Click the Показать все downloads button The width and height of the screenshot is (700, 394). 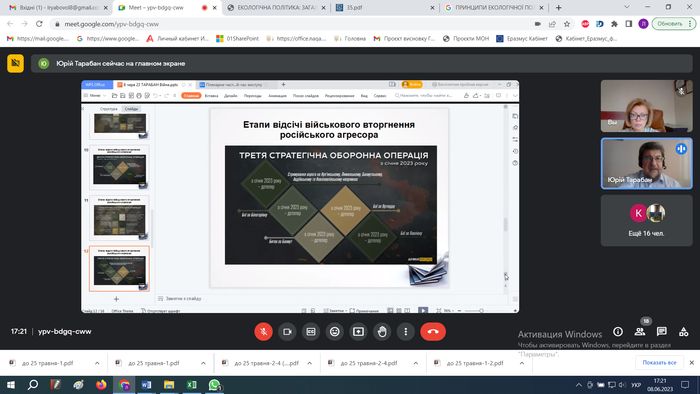(659, 363)
